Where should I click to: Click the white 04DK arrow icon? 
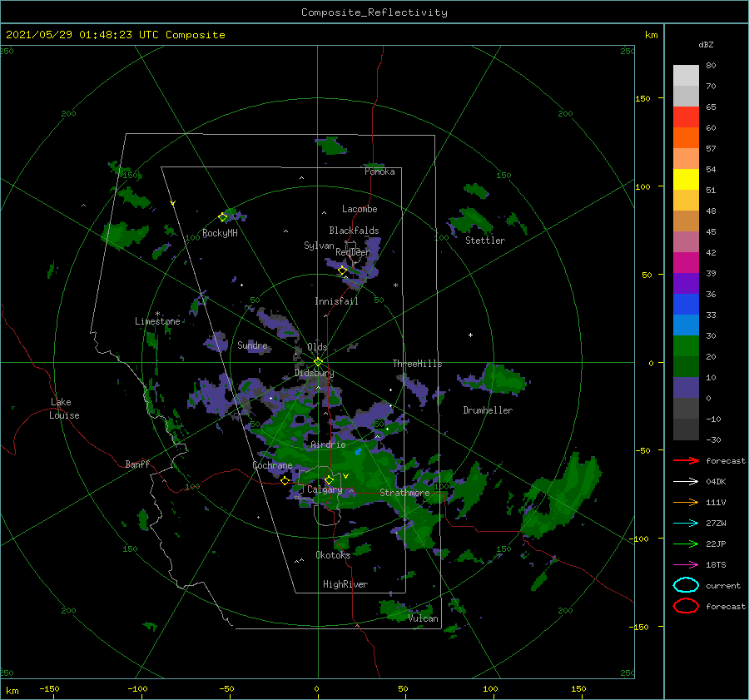[x=686, y=481]
